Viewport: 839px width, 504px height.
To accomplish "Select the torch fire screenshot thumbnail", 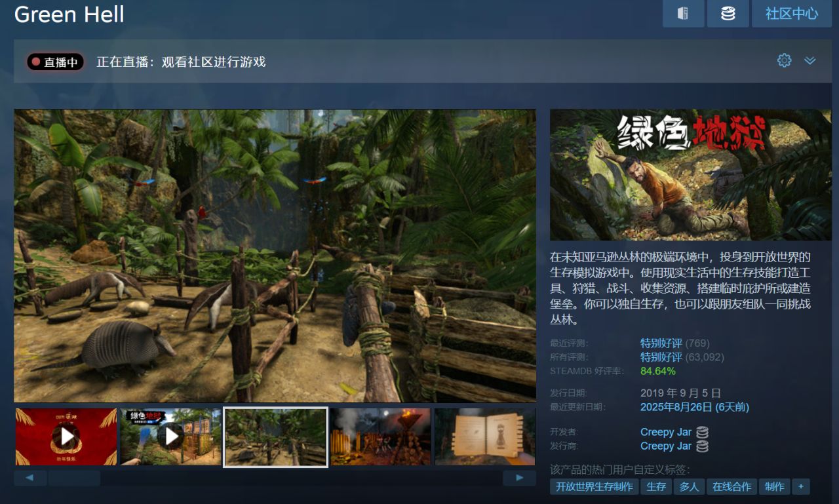I will 380,436.
